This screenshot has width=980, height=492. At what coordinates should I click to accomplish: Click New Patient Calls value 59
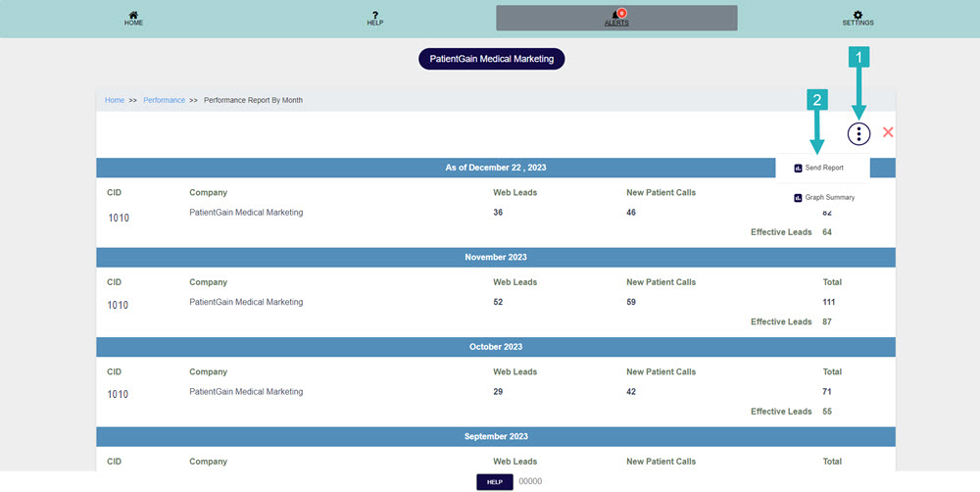[x=630, y=302]
